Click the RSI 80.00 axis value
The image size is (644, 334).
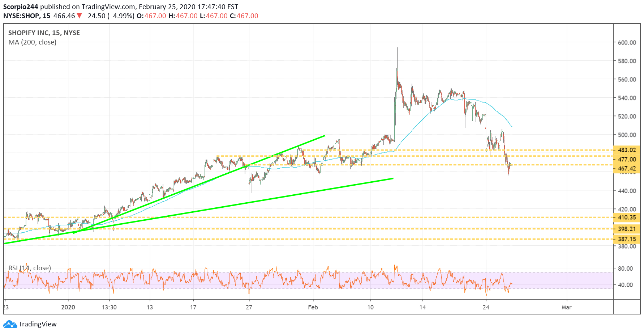[x=626, y=269]
